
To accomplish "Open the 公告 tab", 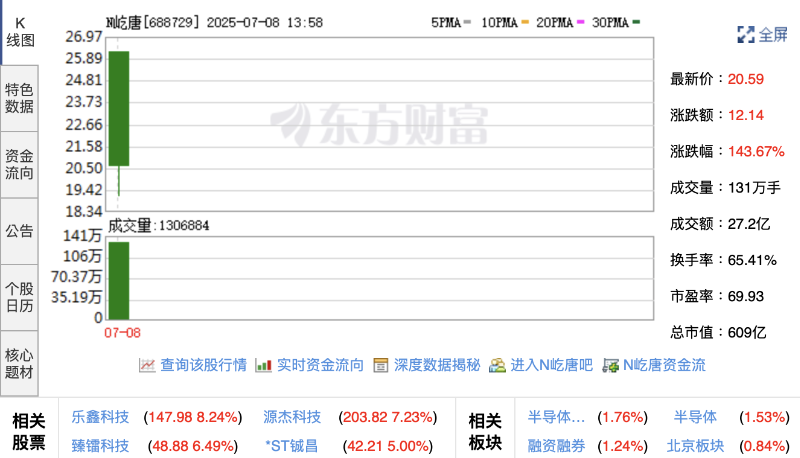I will point(19,231).
